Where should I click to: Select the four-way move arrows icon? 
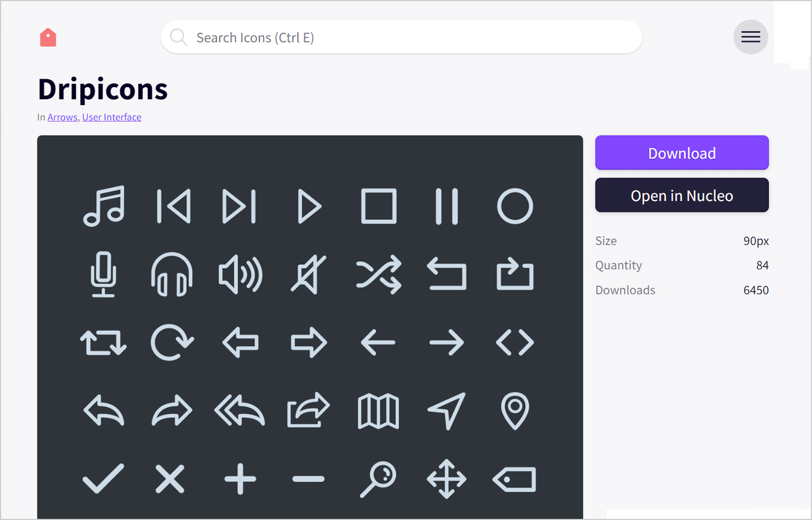click(x=447, y=479)
